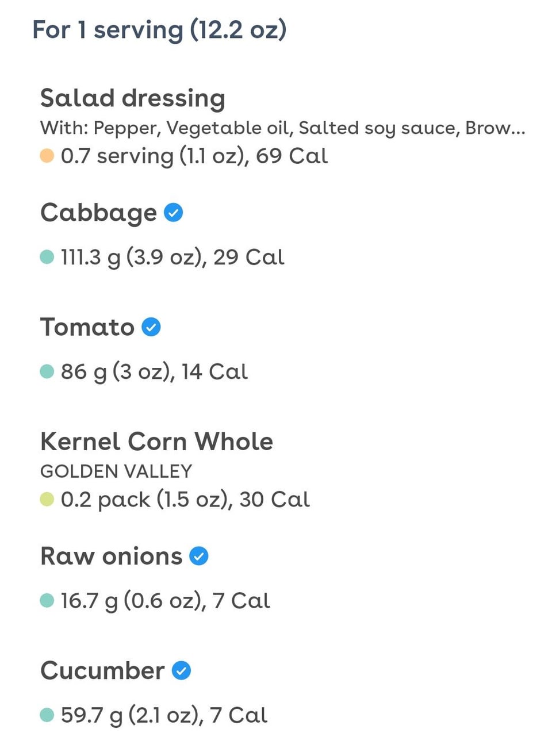Click the teal dot beside 86 g tomato
This screenshot has height=756, width=552.
(x=47, y=371)
